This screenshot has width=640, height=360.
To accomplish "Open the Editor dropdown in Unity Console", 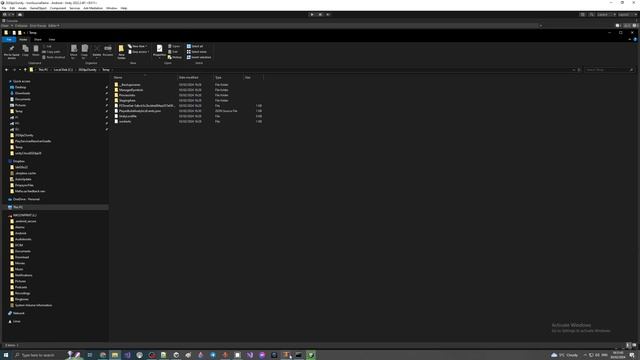I will (54, 26).
